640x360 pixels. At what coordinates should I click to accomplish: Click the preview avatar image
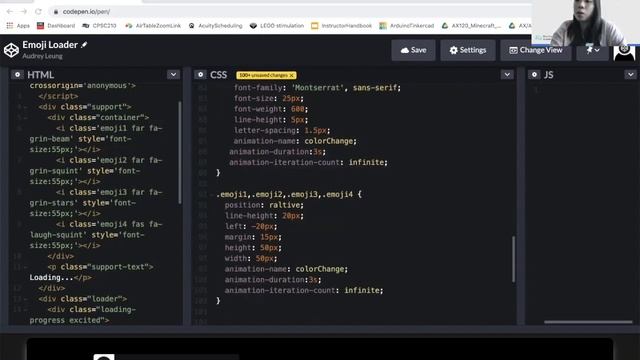[104, 357]
